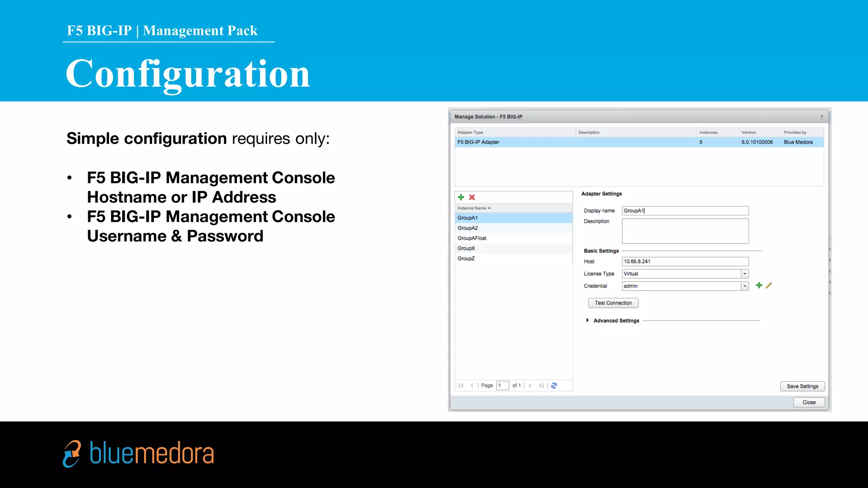868x488 pixels.
Task: Click the Test Connection button
Action: pyautogui.click(x=613, y=303)
